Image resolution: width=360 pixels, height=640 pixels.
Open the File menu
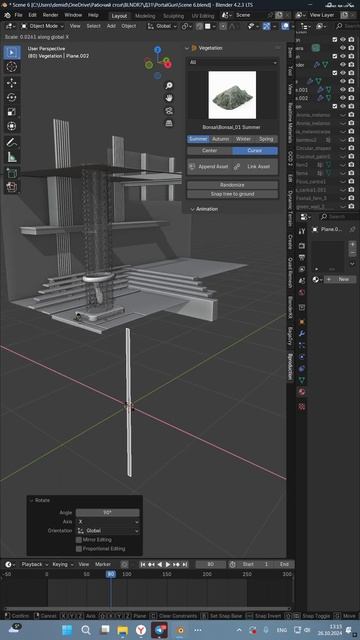[18, 15]
